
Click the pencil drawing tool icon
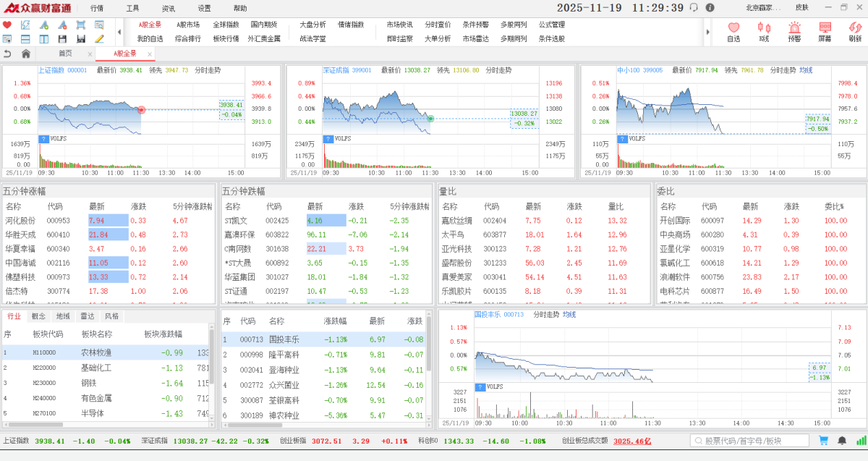(99, 38)
